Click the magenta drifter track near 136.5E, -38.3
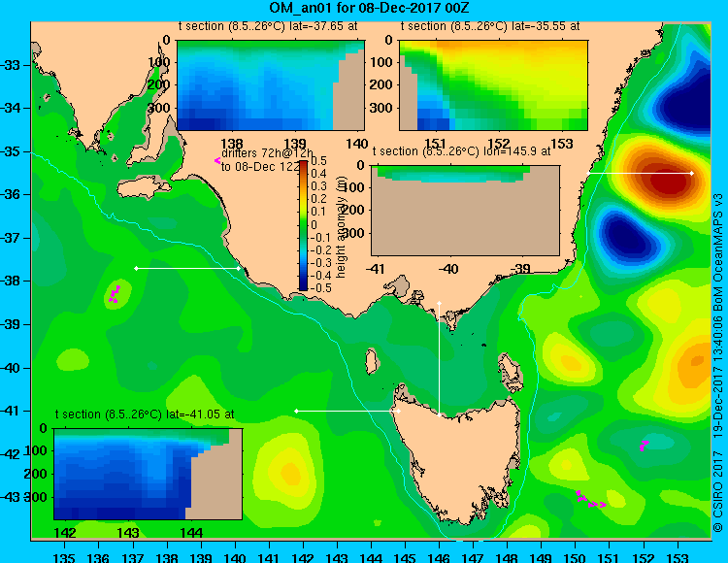 115,294
